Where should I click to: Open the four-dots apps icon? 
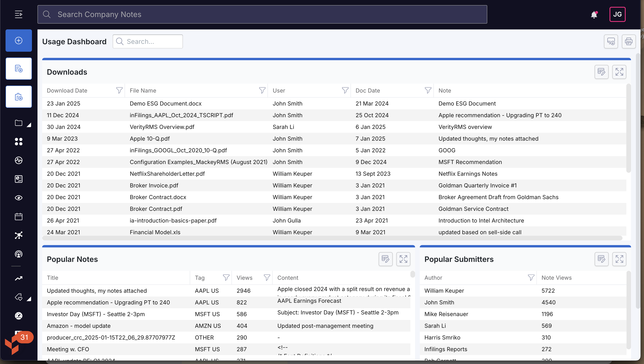pyautogui.click(x=19, y=141)
